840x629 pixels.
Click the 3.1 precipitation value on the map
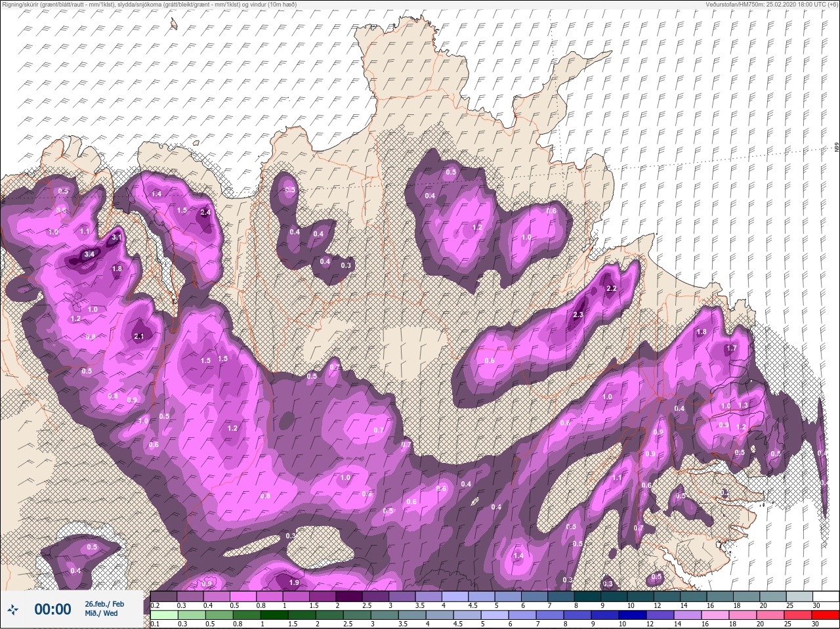coord(117,237)
